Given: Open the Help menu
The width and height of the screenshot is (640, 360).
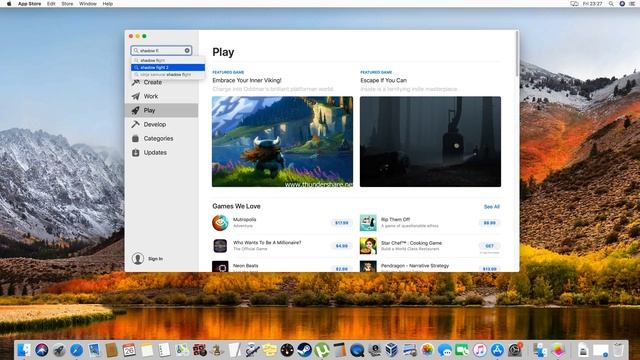Looking at the screenshot, I should click(107, 4).
